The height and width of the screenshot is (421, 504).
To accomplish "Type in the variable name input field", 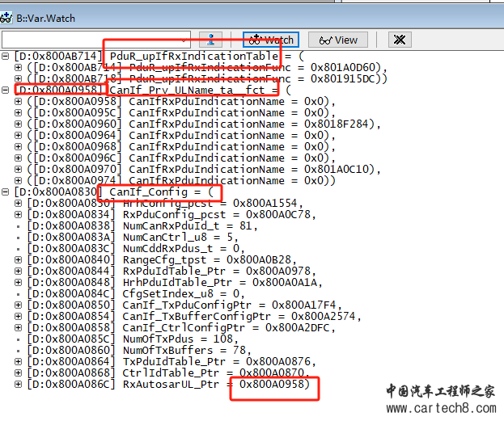I will (89, 40).
